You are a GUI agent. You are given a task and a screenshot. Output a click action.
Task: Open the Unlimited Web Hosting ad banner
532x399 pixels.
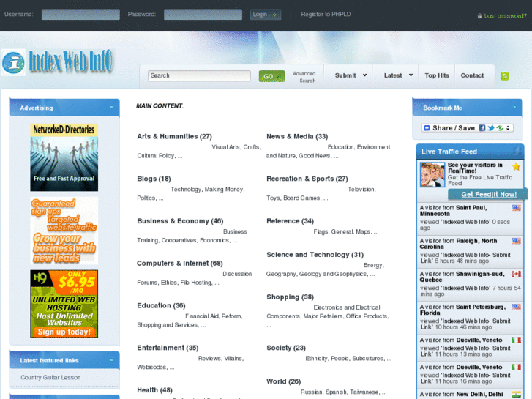(64, 304)
